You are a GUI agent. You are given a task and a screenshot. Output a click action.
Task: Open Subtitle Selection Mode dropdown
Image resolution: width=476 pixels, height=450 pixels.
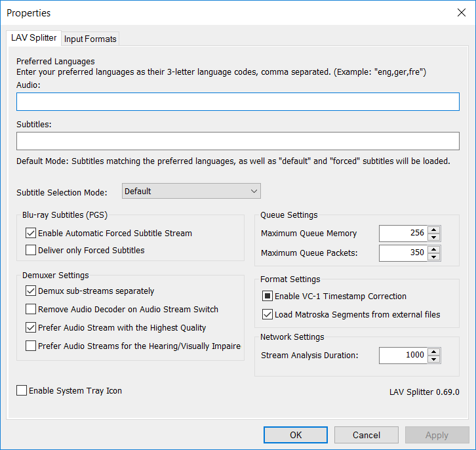191,192
